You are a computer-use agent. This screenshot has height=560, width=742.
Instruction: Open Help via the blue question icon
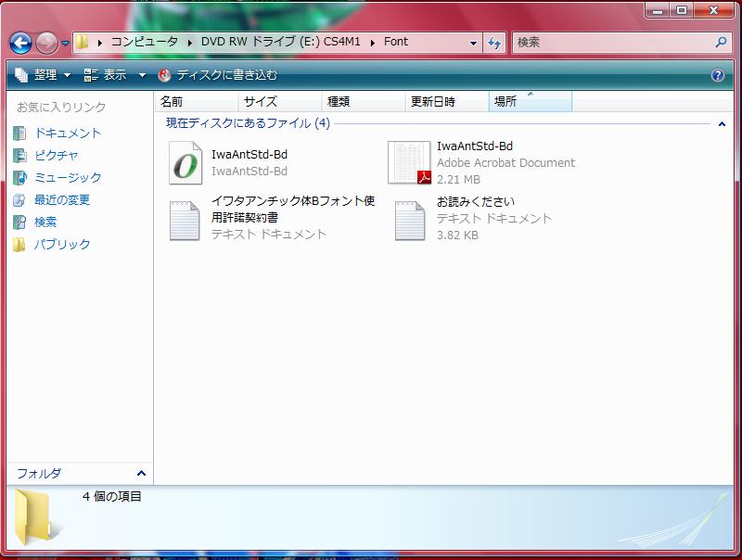click(717, 75)
